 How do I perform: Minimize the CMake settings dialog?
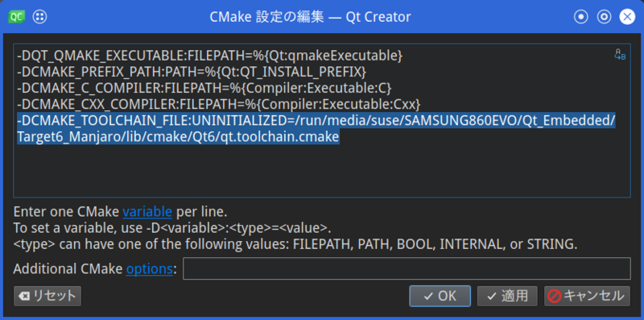tap(580, 17)
